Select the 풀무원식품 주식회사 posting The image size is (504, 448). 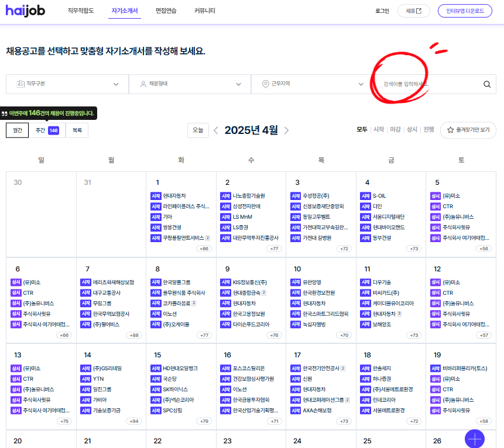point(184,293)
